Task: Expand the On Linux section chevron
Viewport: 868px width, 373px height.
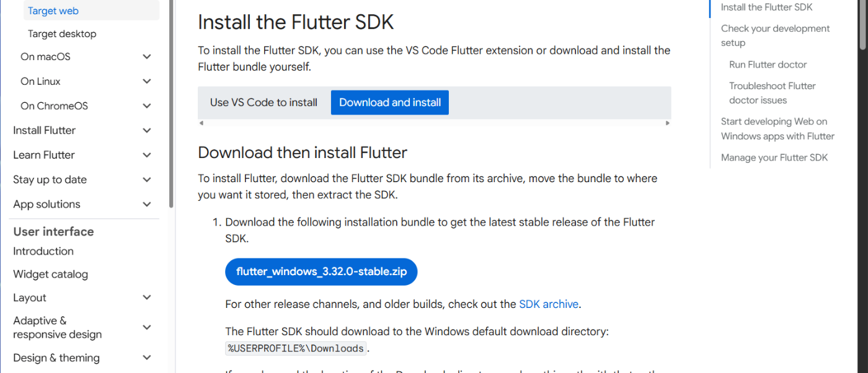Action: (147, 81)
